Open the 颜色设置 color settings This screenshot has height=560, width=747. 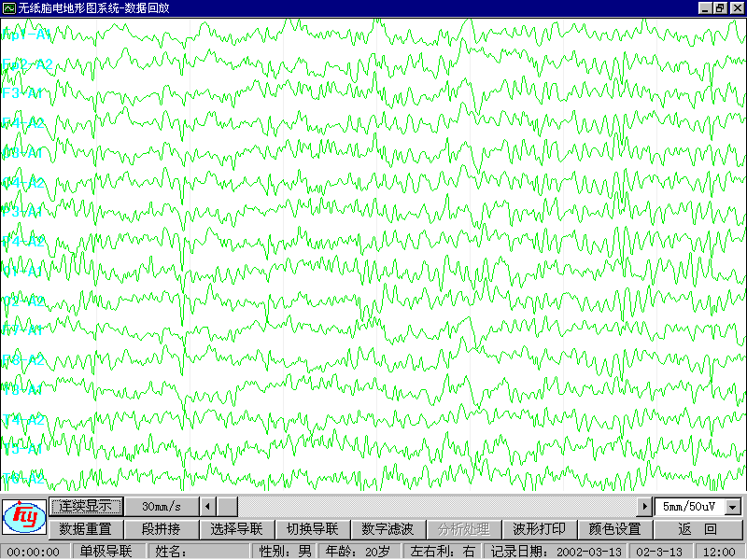(614, 528)
